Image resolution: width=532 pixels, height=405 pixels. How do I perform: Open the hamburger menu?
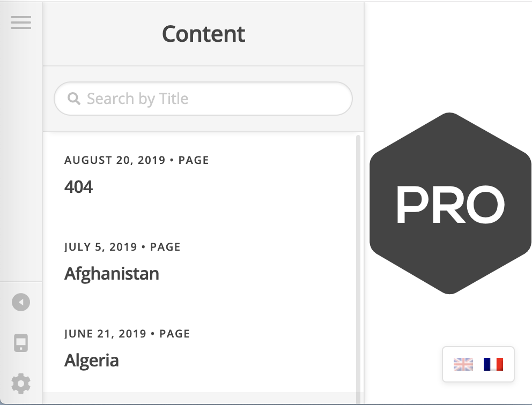(21, 22)
